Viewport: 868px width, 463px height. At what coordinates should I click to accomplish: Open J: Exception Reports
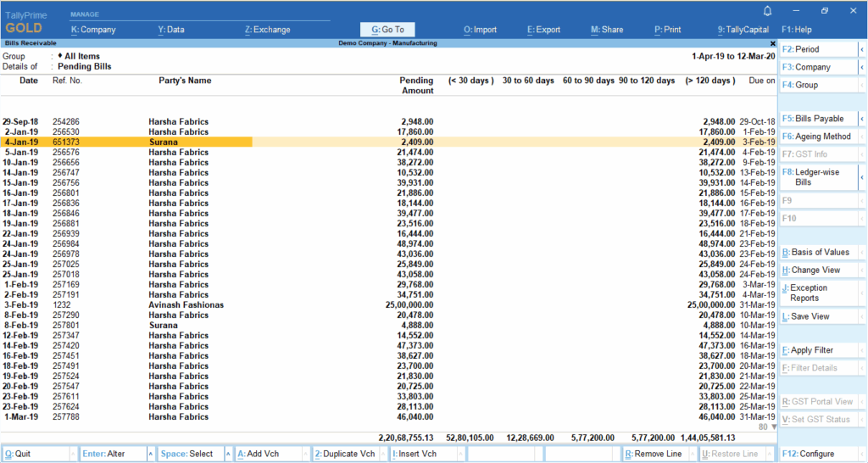point(819,293)
